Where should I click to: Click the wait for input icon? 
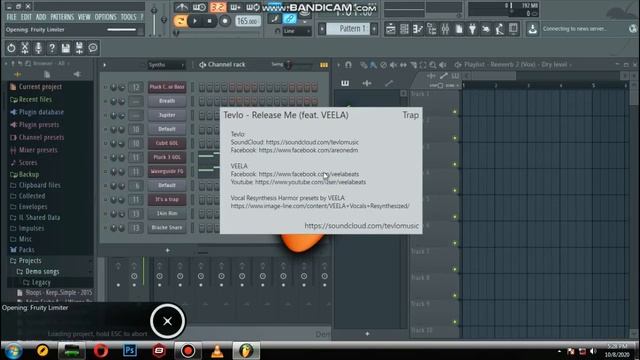click(x=200, y=7)
